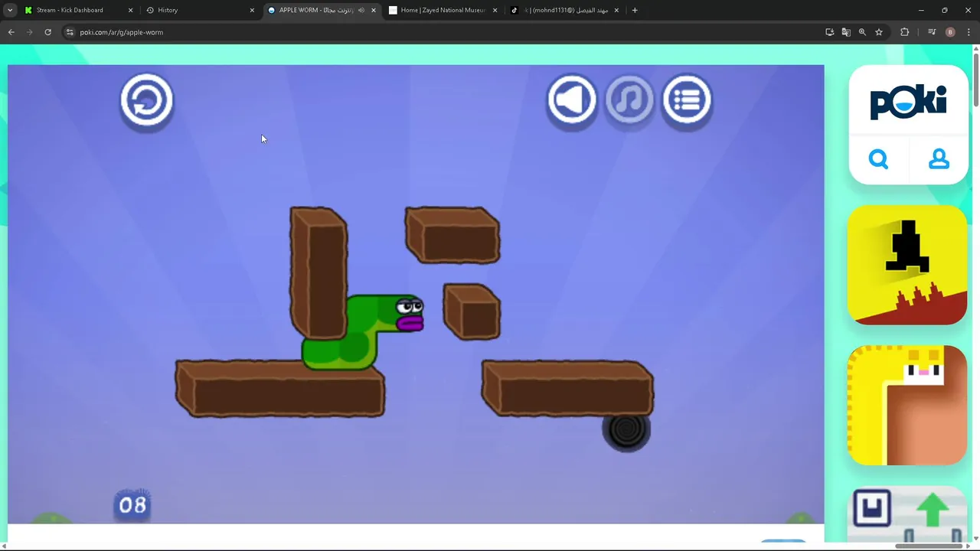The height and width of the screenshot is (551, 980).
Task: View site information icon in address bar
Action: click(70, 32)
